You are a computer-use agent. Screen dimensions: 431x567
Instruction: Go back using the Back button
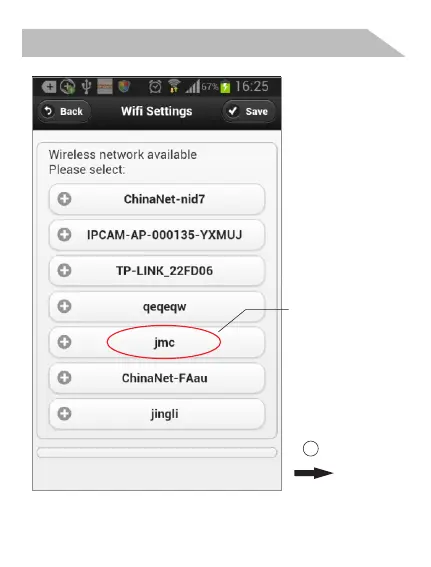click(x=64, y=111)
